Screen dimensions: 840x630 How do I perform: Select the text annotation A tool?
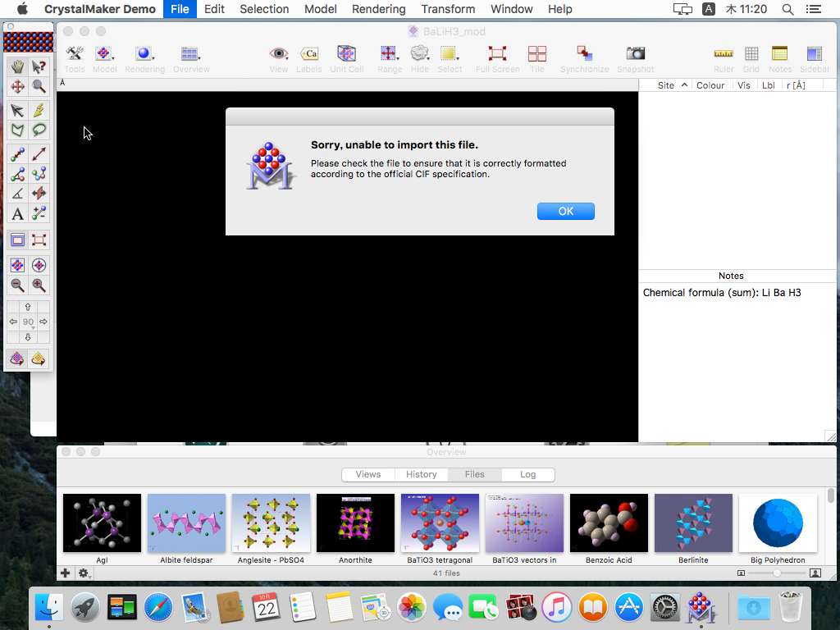pyautogui.click(x=18, y=214)
